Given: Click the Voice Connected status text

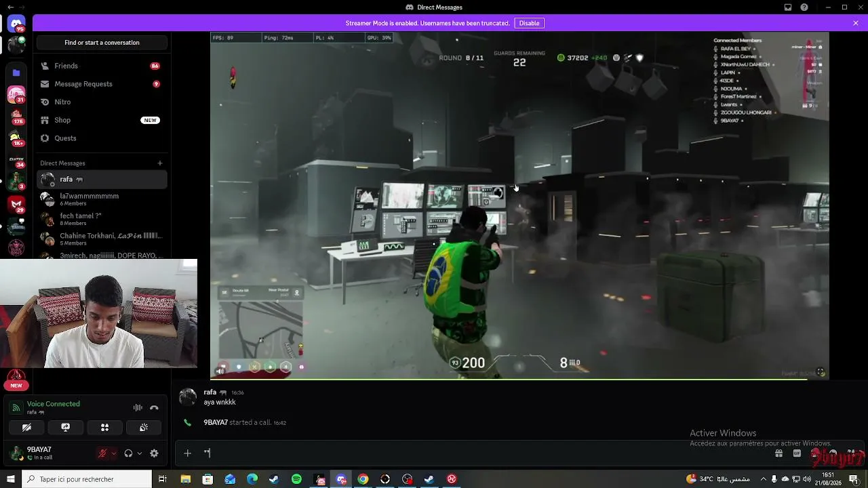Looking at the screenshot, I should point(54,404).
